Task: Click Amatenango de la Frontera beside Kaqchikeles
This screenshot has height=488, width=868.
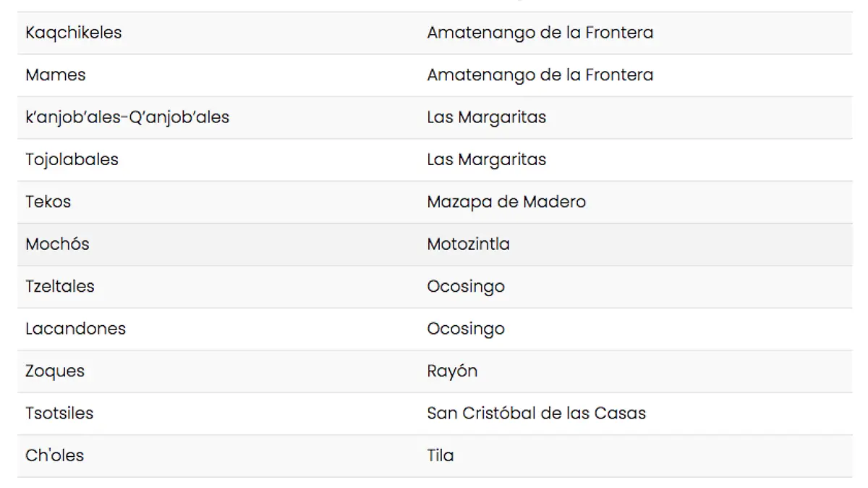Action: [540, 33]
